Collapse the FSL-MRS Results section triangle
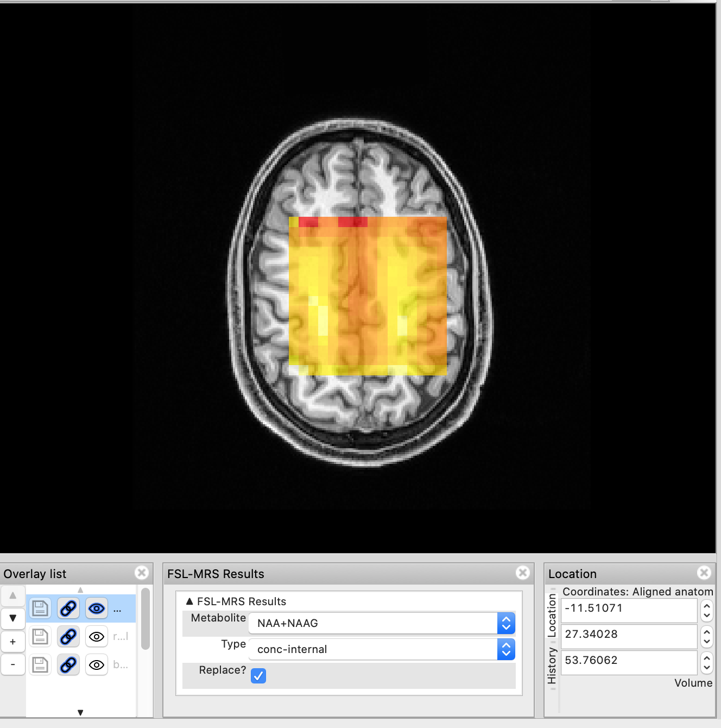Screen dimensions: 721x728 189,601
